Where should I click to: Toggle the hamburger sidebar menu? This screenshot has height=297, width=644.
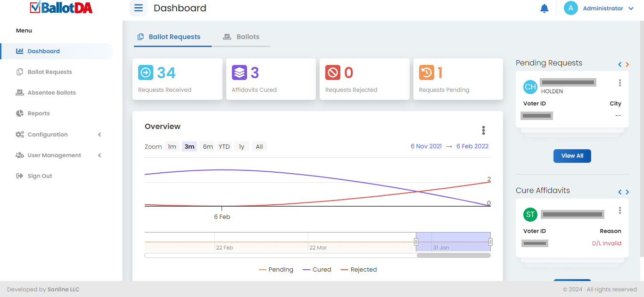[x=139, y=8]
